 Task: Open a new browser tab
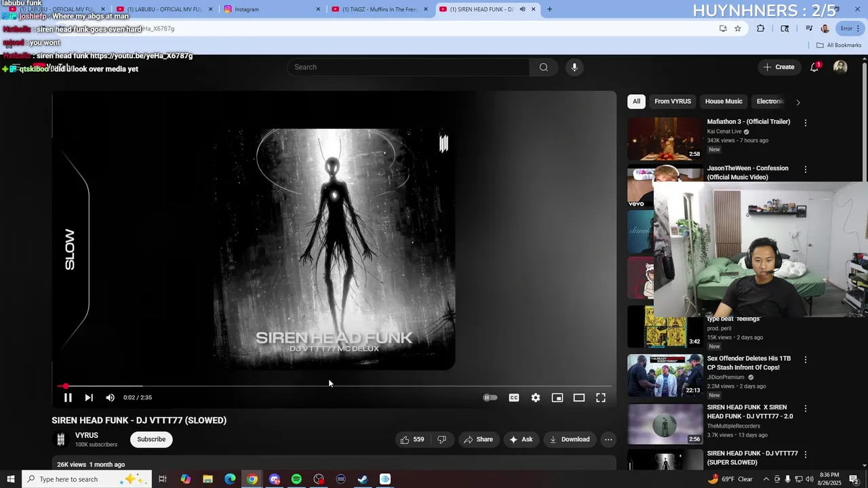coord(549,9)
